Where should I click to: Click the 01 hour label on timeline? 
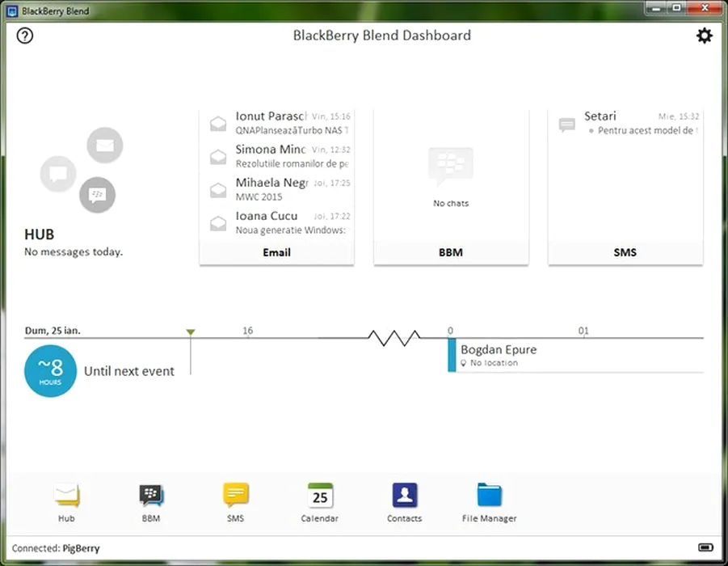pyautogui.click(x=583, y=331)
